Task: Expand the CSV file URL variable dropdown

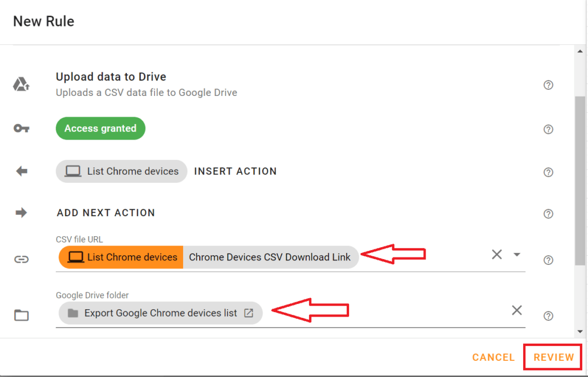Action: (x=516, y=254)
